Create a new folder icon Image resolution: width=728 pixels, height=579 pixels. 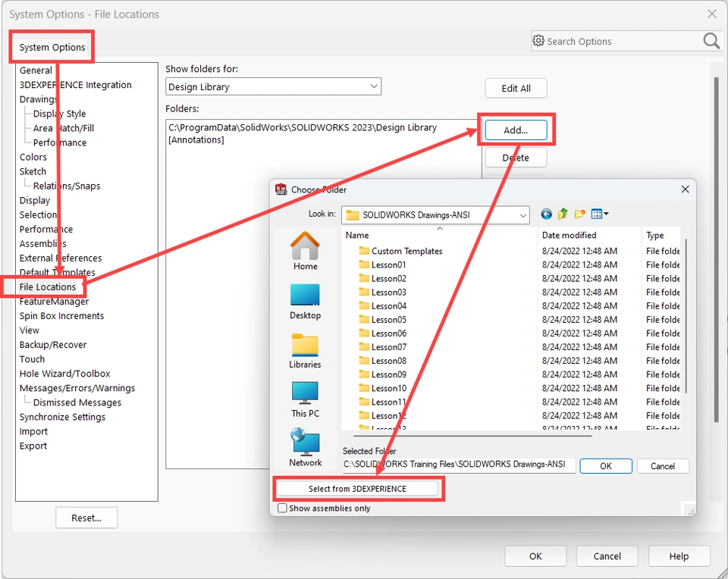tap(579, 214)
